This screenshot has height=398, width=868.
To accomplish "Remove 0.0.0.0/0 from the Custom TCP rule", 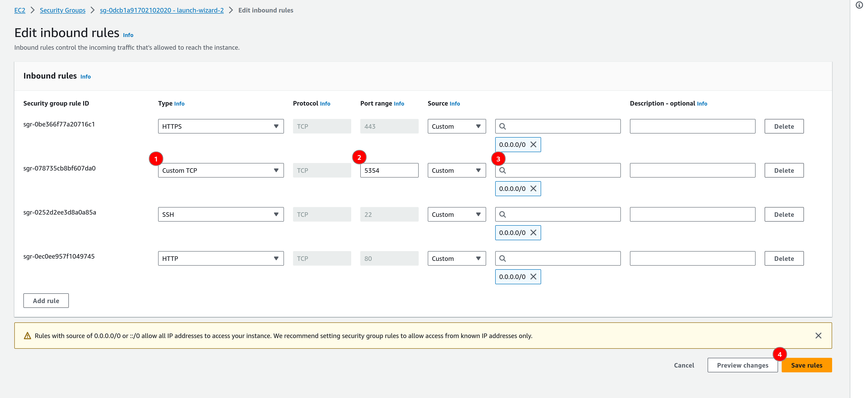I will coord(533,189).
